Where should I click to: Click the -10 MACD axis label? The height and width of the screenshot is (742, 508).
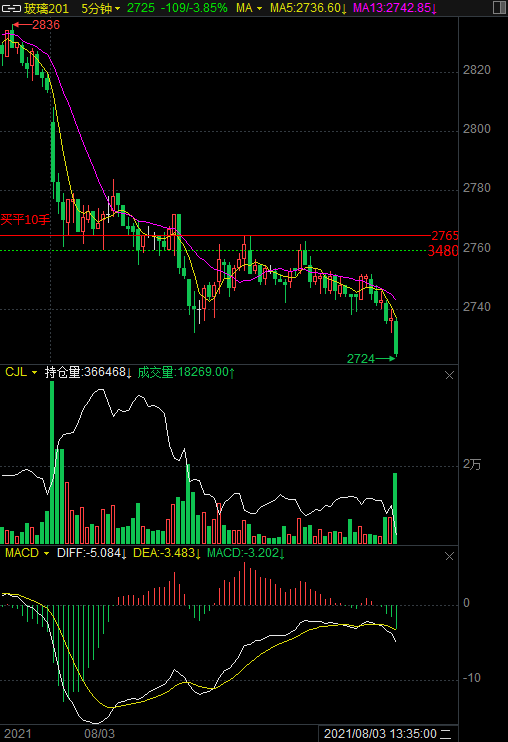pyautogui.click(x=471, y=678)
